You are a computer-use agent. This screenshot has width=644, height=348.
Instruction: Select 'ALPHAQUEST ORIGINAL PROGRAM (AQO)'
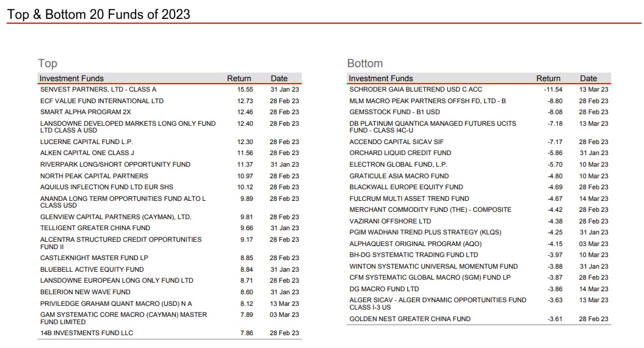pos(416,244)
